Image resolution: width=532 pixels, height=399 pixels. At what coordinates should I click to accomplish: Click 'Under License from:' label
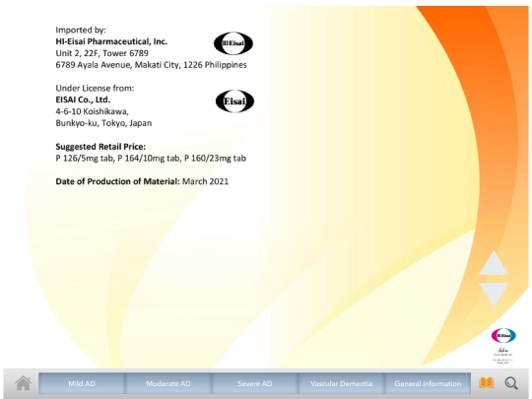coord(95,89)
